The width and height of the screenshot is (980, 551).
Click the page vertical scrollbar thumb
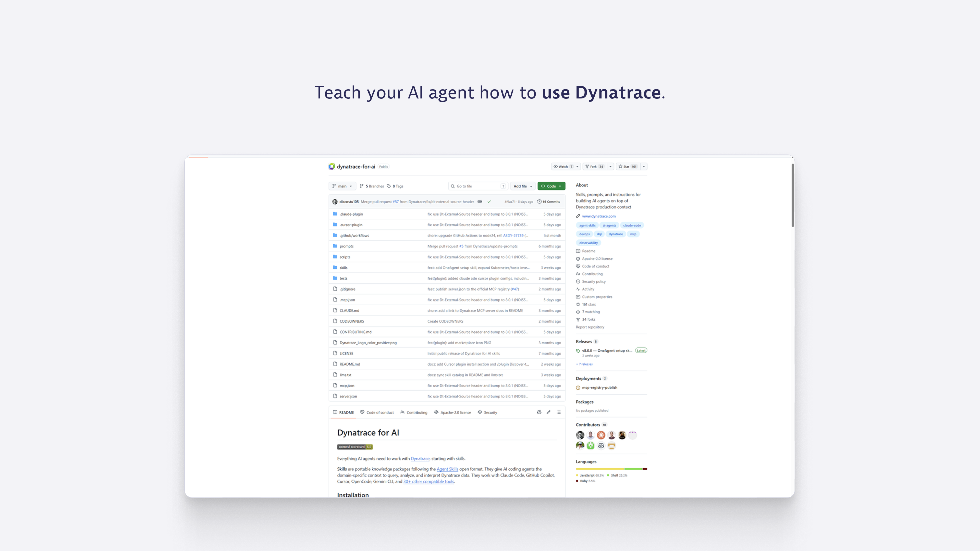click(x=793, y=195)
